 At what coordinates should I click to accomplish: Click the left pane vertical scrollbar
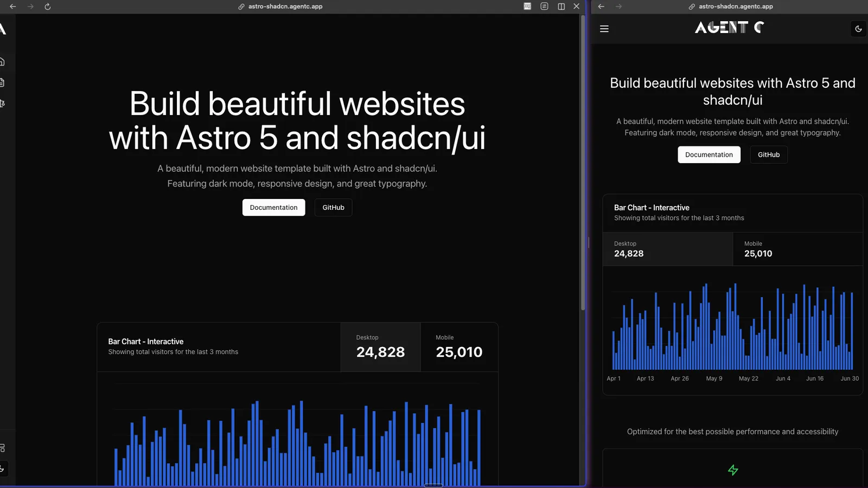pyautogui.click(x=583, y=163)
